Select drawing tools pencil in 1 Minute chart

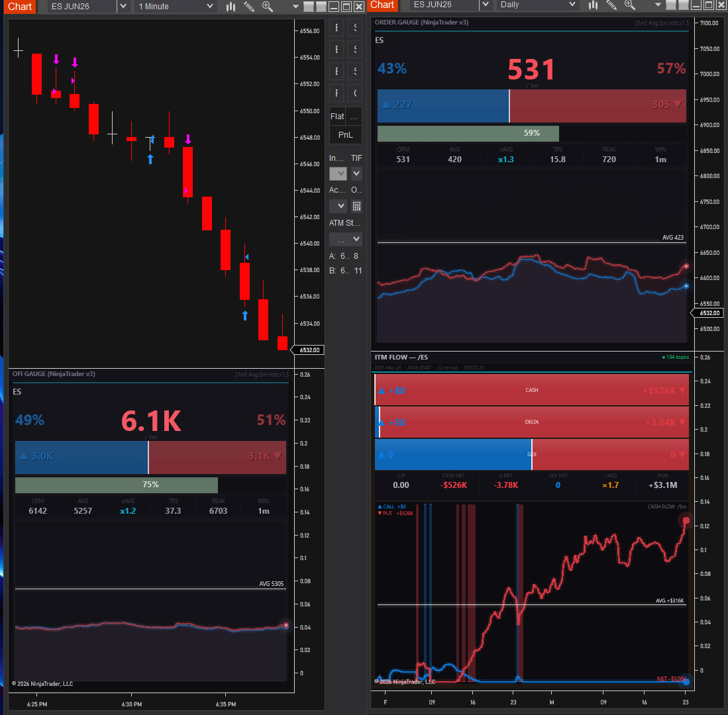pos(249,7)
